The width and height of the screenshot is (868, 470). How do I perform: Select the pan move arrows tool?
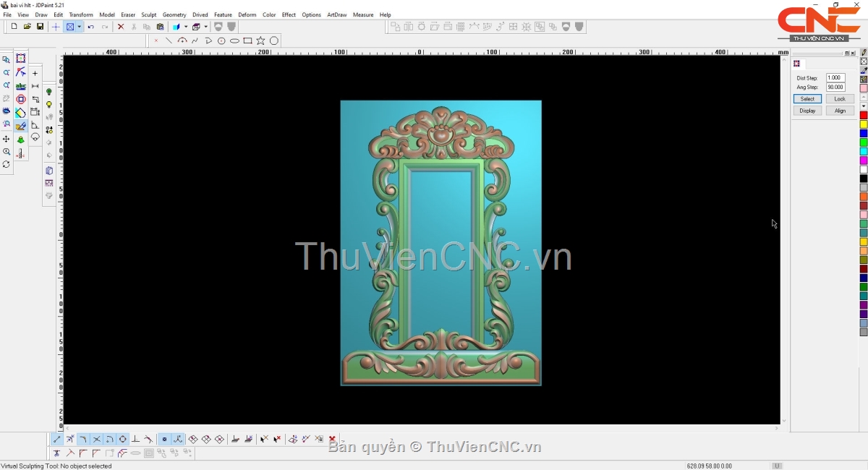(7, 139)
